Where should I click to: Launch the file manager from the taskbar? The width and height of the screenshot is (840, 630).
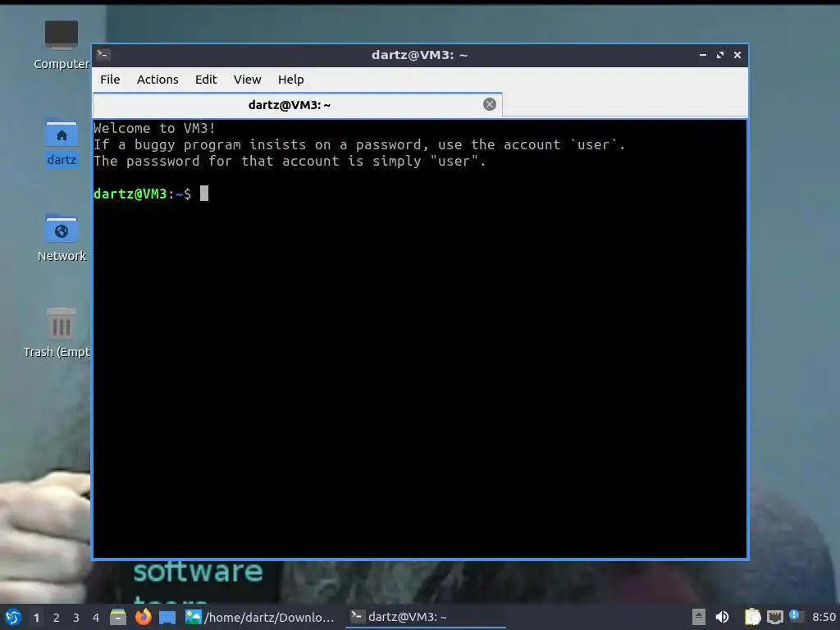click(x=118, y=617)
